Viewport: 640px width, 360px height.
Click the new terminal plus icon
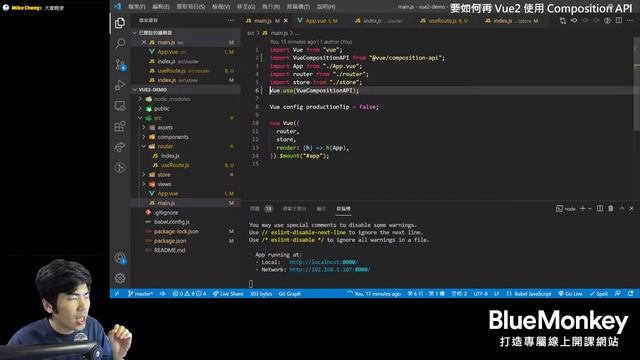click(583, 209)
